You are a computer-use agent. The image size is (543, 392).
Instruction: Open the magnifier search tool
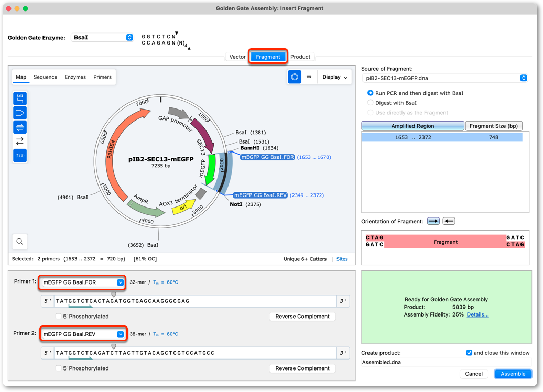20,242
